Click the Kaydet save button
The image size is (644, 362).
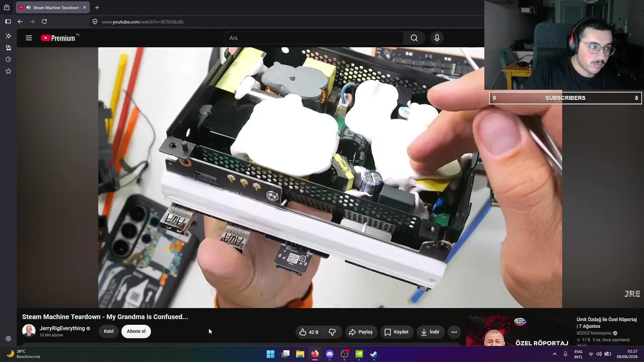[396, 332]
